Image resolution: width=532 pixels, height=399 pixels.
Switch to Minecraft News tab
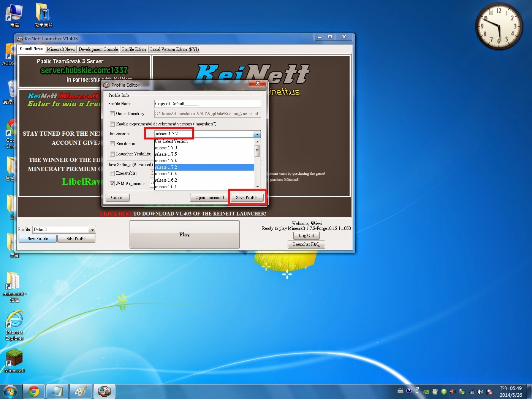coord(61,49)
